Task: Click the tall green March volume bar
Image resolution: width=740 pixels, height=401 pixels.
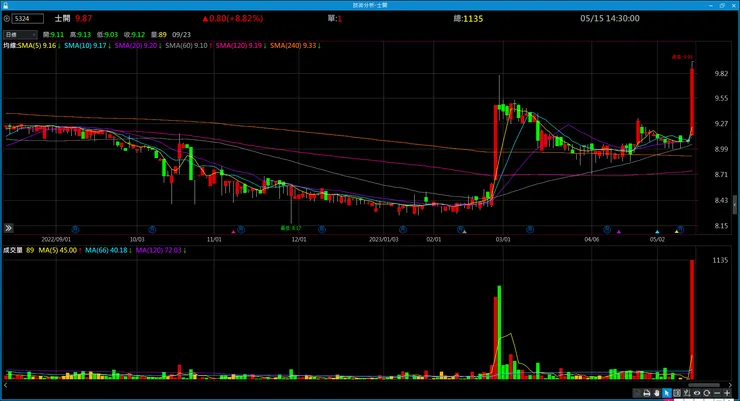Action: (499, 332)
